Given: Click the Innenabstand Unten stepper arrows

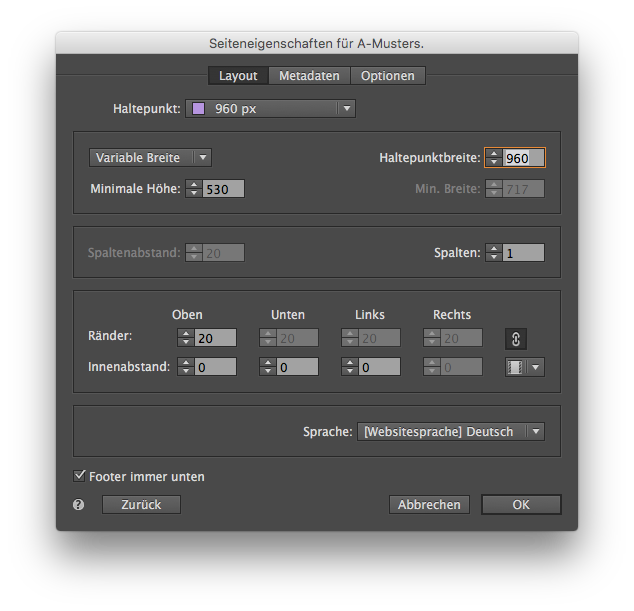Looking at the screenshot, I should click(268, 367).
